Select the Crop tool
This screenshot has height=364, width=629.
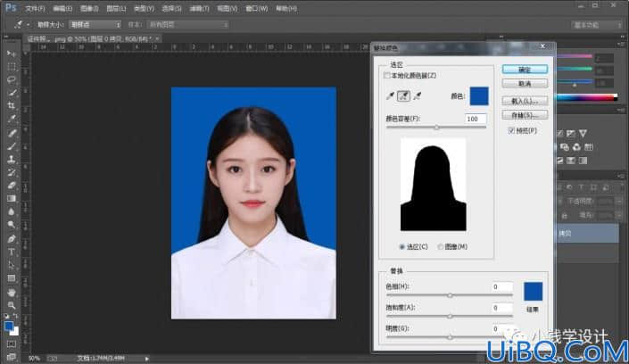click(12, 106)
